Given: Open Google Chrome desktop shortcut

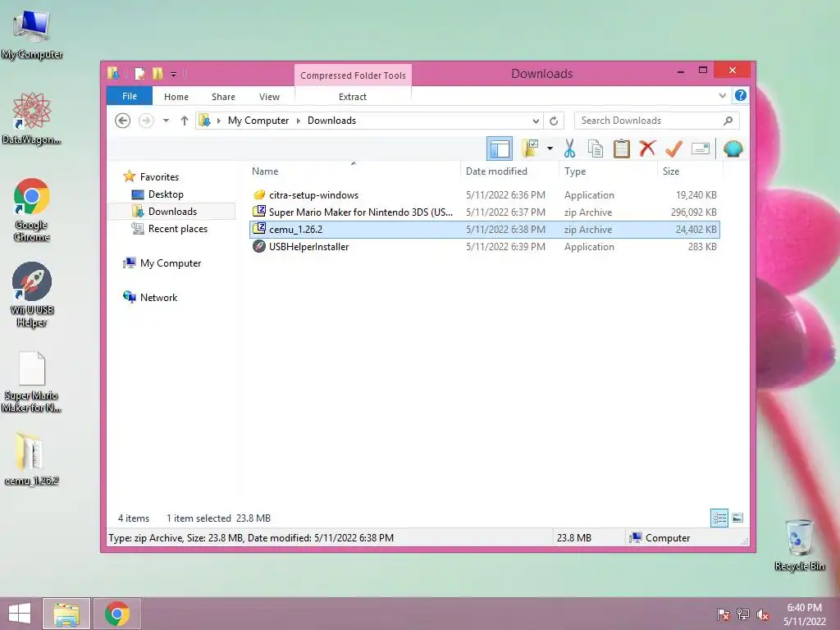Looking at the screenshot, I should click(32, 210).
